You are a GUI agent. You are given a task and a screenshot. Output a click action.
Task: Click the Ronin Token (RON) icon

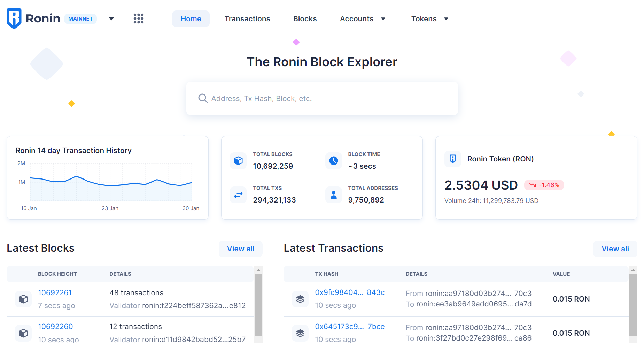pos(452,159)
